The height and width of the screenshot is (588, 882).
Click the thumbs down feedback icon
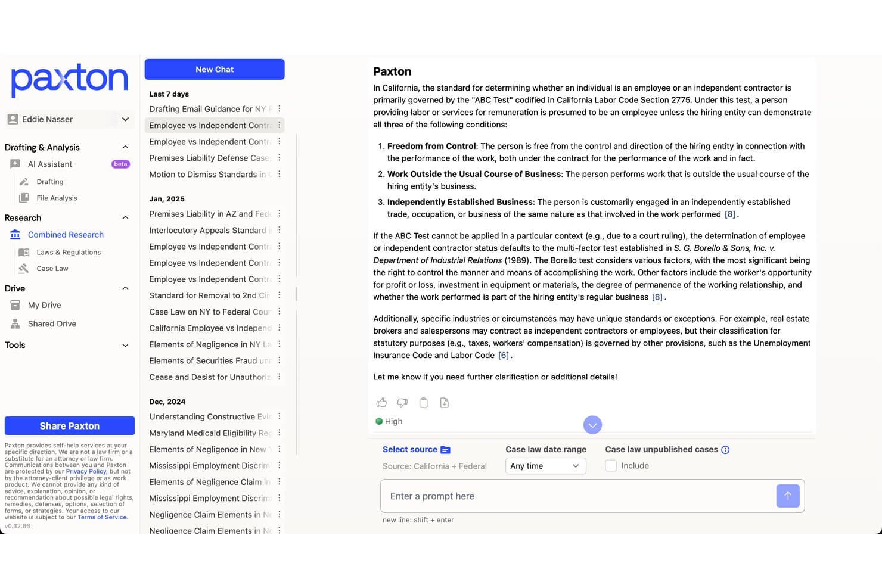coord(402,403)
